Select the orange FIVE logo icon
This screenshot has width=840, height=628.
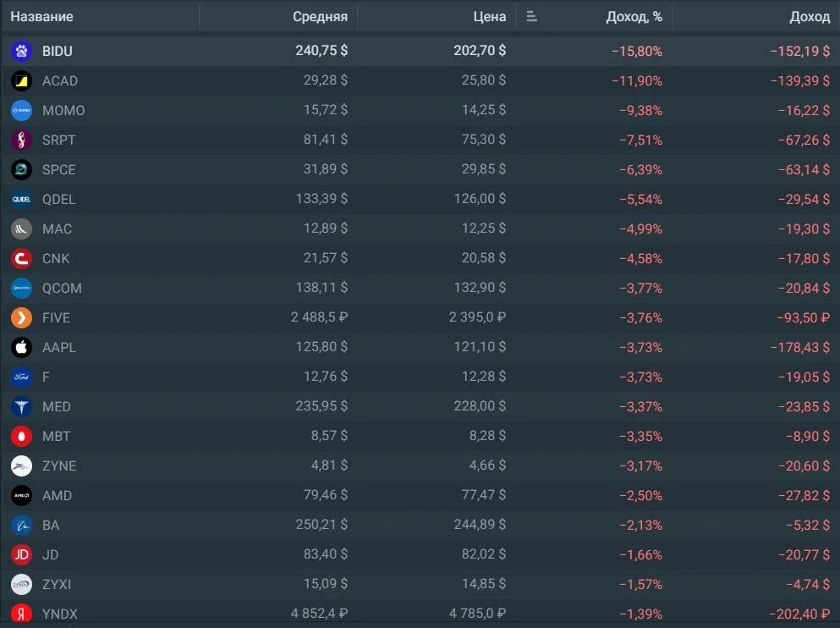click(x=21, y=317)
